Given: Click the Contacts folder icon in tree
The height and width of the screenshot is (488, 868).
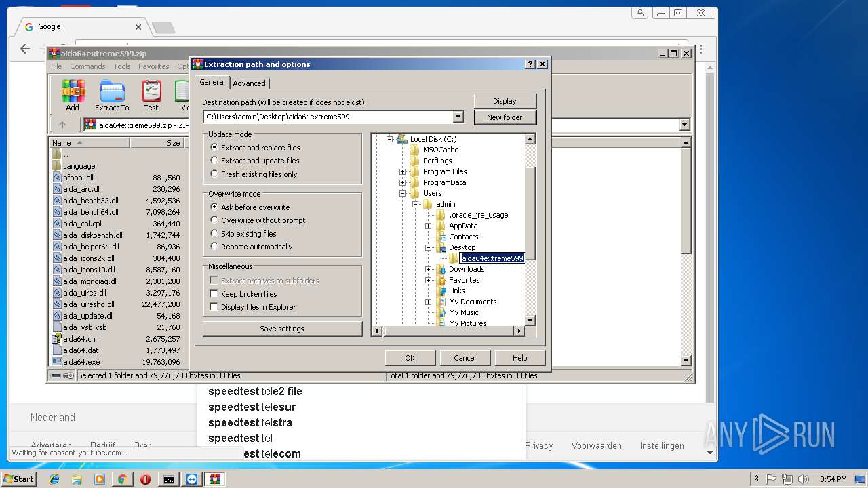Looking at the screenshot, I should click(441, 237).
